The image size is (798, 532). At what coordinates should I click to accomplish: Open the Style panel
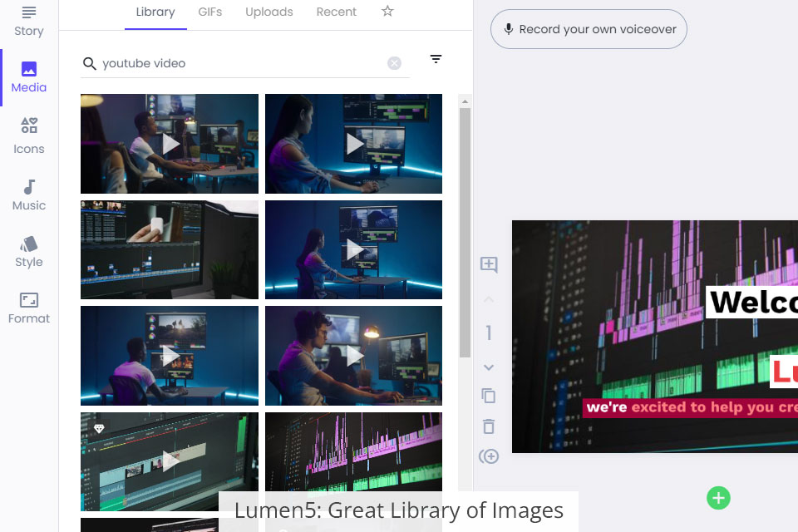(x=28, y=252)
